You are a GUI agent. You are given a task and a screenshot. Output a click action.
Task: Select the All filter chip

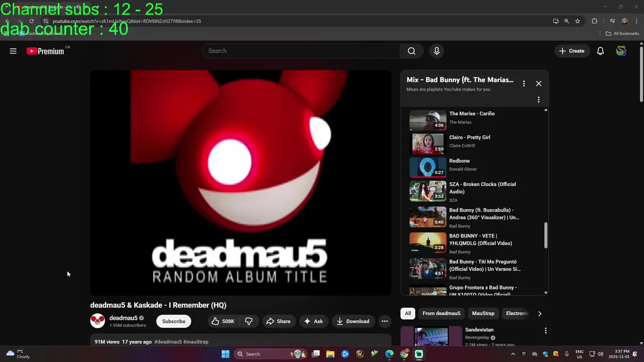click(x=408, y=313)
